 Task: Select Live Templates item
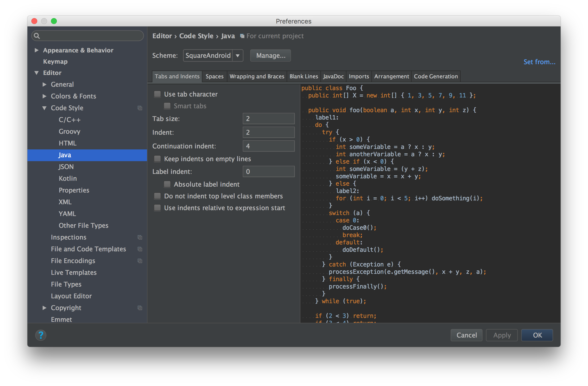tap(74, 273)
